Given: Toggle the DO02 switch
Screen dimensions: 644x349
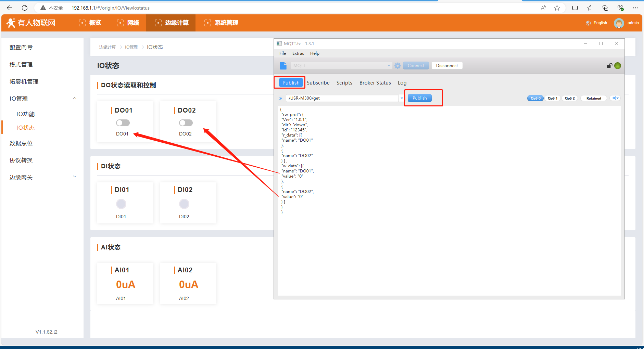Looking at the screenshot, I should click(x=186, y=123).
